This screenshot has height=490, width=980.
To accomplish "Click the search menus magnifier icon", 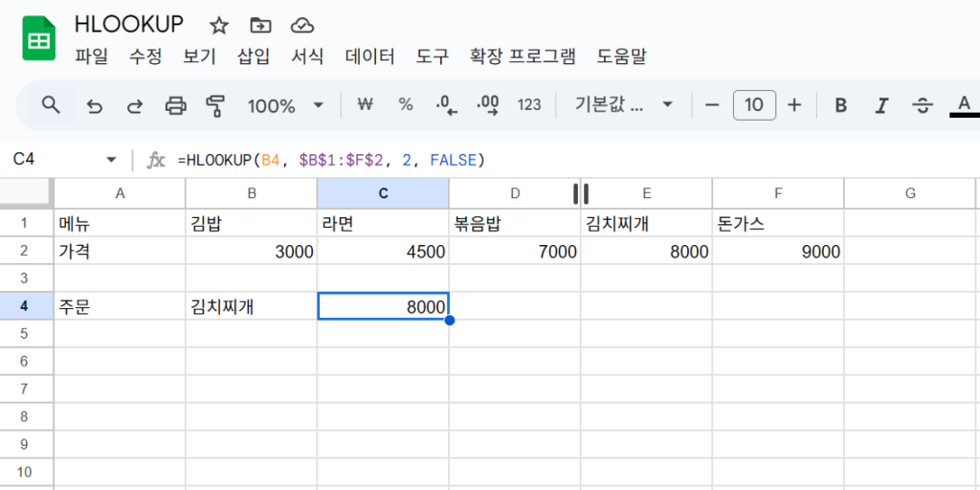I will coord(51,105).
